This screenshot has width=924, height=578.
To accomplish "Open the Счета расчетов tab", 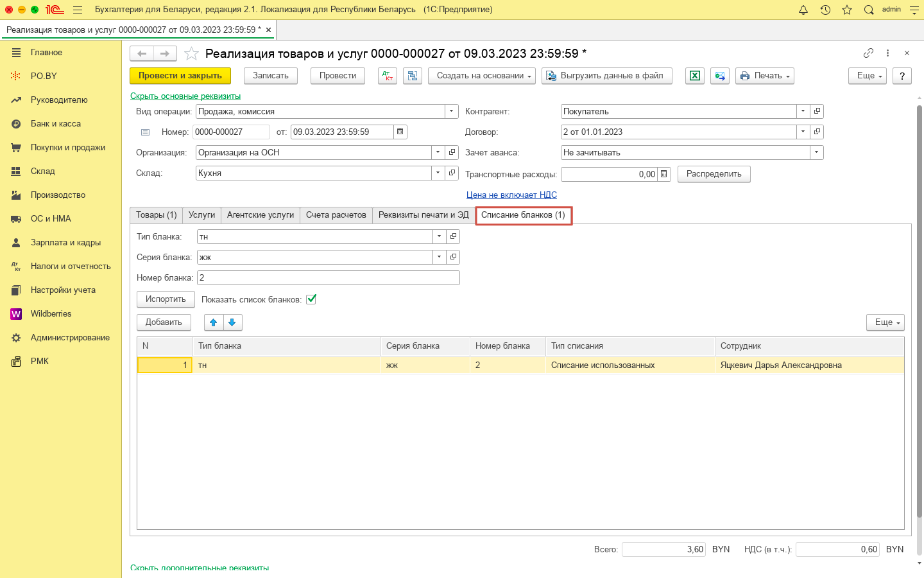I will point(336,215).
